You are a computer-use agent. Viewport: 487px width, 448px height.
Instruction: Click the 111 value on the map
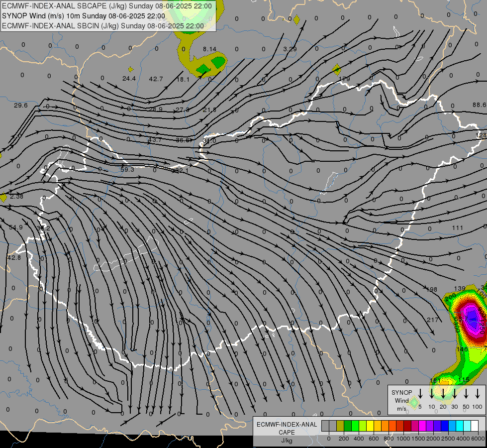pyautogui.click(x=458, y=228)
